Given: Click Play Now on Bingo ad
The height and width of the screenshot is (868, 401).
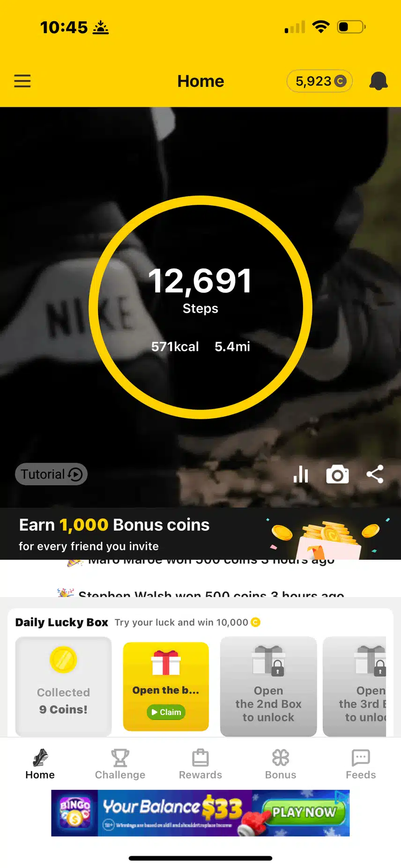Looking at the screenshot, I should (x=304, y=812).
